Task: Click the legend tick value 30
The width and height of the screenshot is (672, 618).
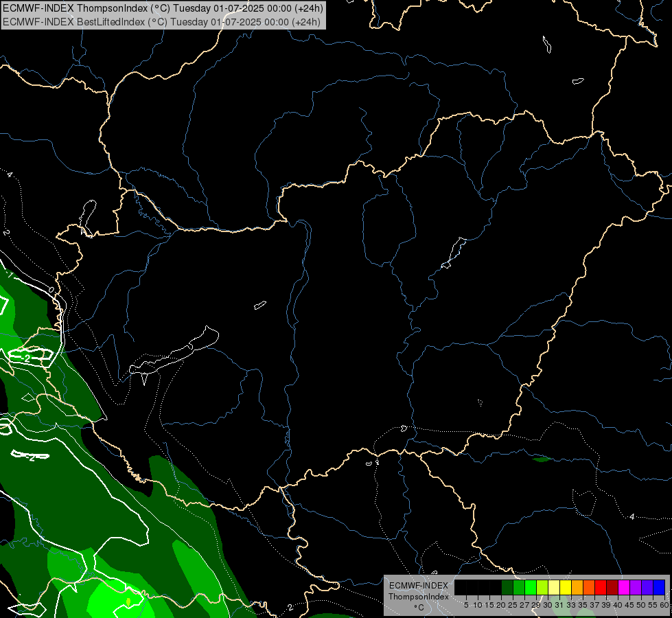Action: point(548,605)
